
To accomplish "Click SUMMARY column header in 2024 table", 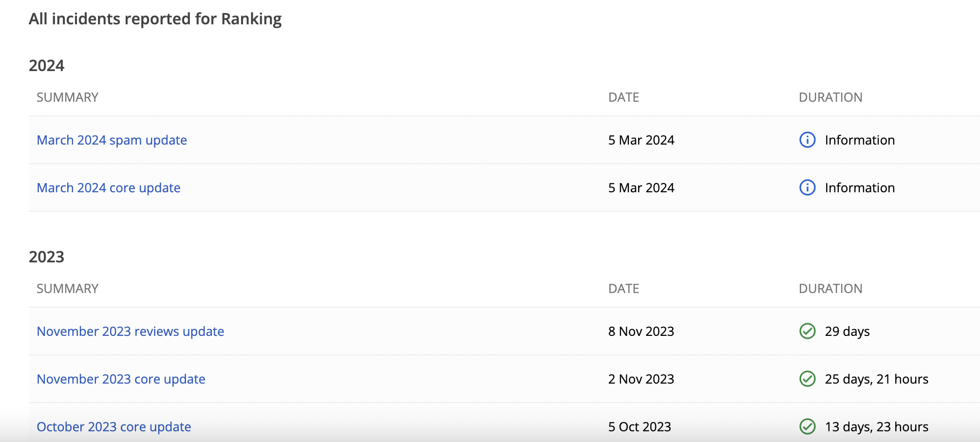I will click(67, 97).
